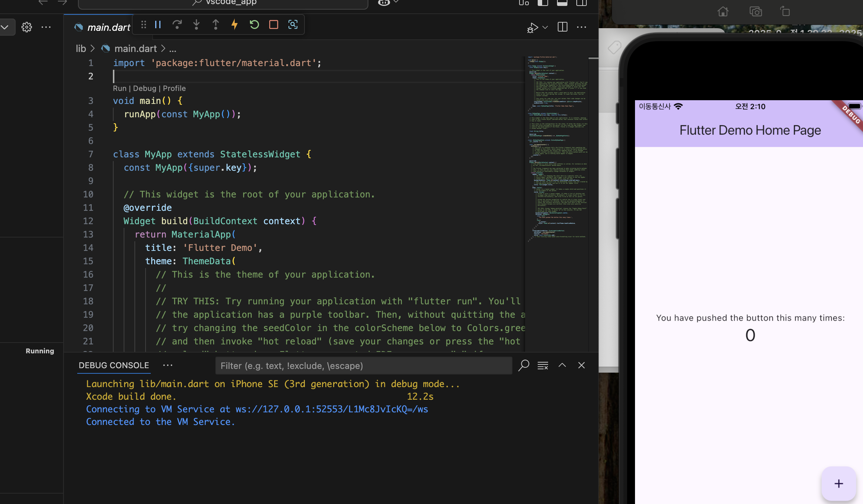The width and height of the screenshot is (863, 504).
Task: Focus the debug console filter input
Action: 364,366
